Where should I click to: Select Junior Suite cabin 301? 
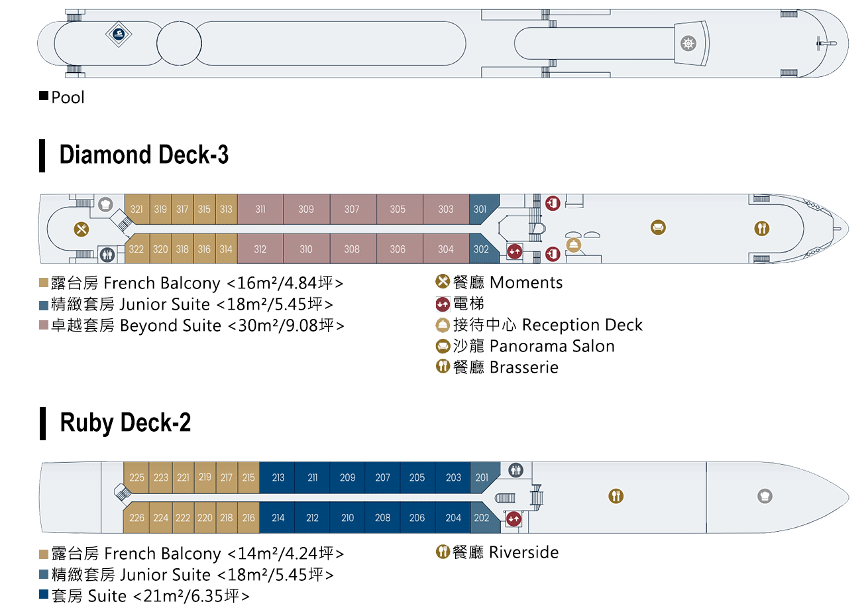point(480,209)
